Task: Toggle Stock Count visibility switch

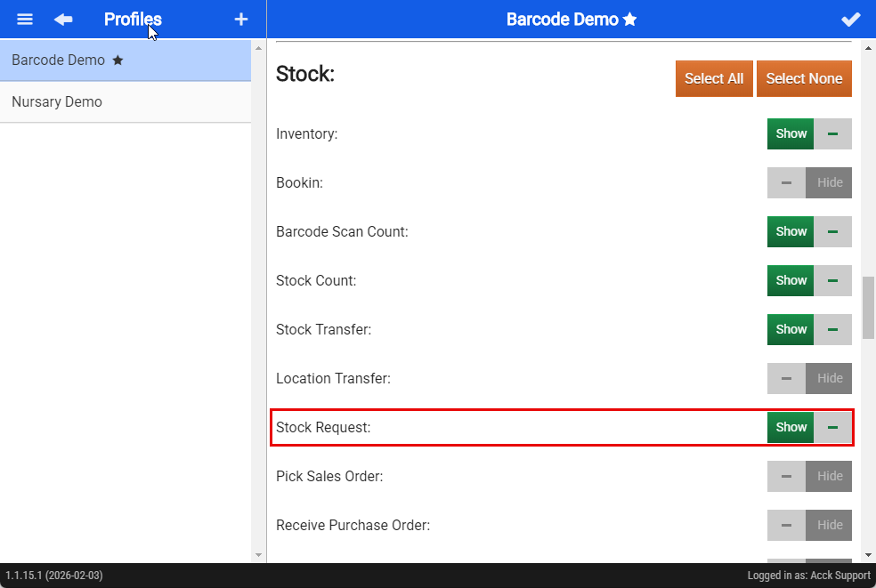Action: (x=809, y=280)
